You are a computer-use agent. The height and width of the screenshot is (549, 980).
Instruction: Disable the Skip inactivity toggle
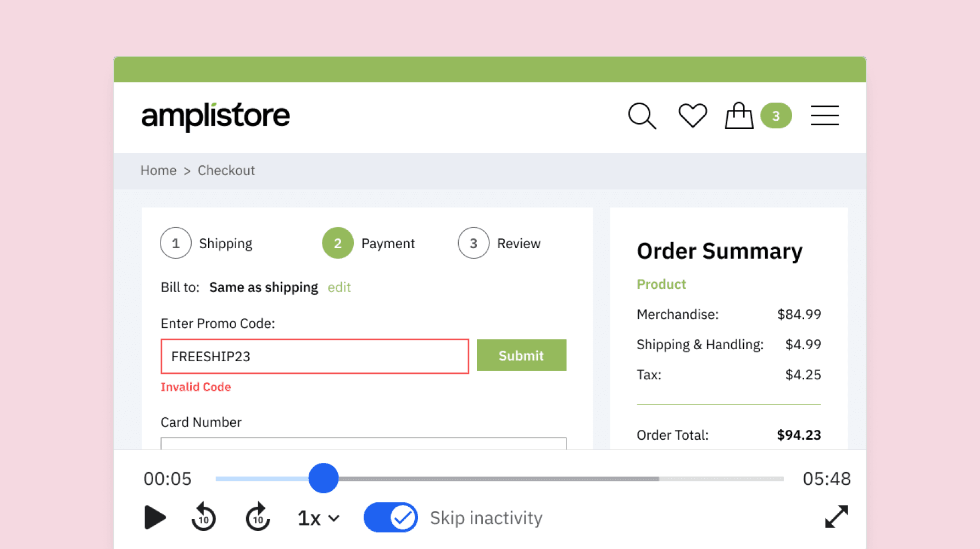[390, 517]
